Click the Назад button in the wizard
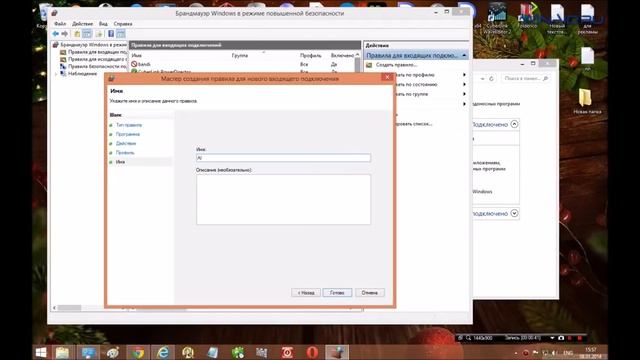The image size is (640, 360). (306, 293)
